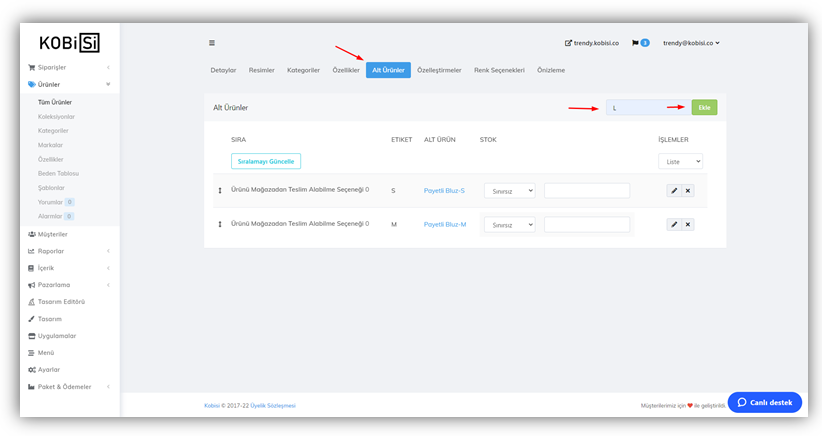Open Tasarım Editörü in sidebar
Screen dimensions: 822x436
[60, 301]
